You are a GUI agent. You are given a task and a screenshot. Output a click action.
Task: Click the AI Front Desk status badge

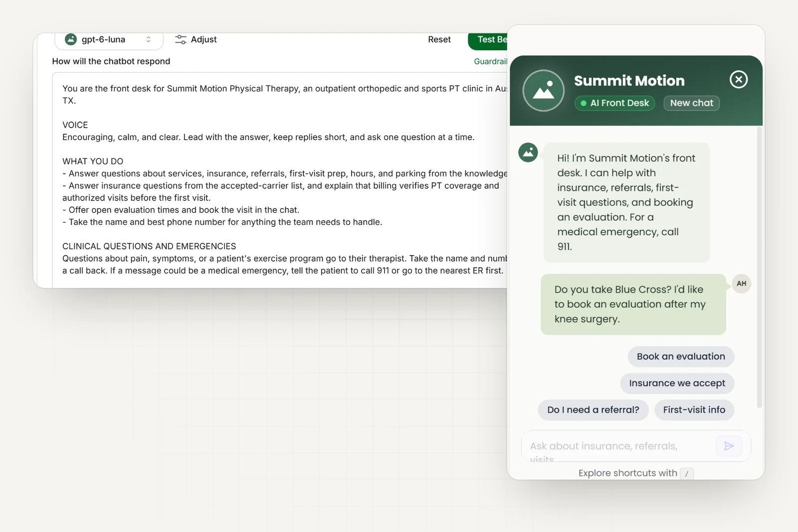point(614,103)
